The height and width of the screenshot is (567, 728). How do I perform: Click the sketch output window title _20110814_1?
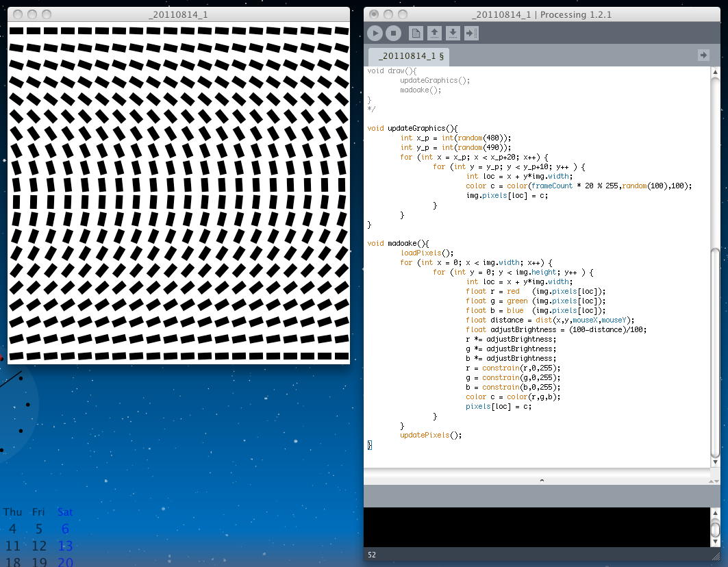[178, 15]
